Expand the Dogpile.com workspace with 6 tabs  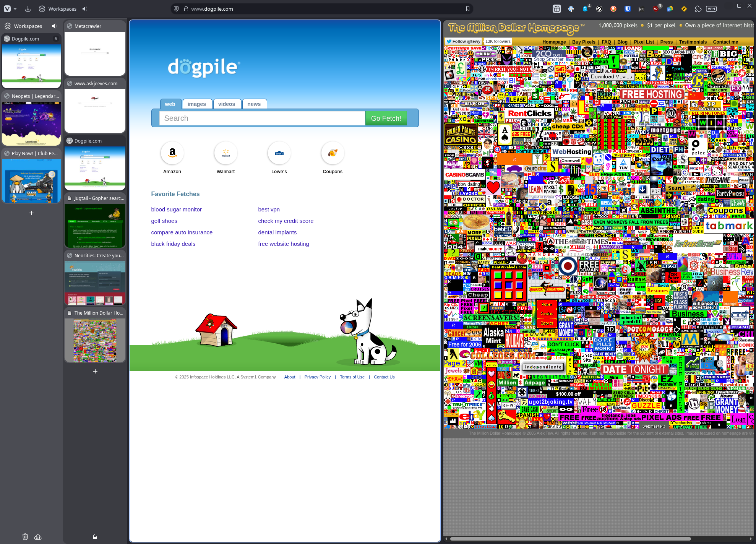[x=31, y=39]
